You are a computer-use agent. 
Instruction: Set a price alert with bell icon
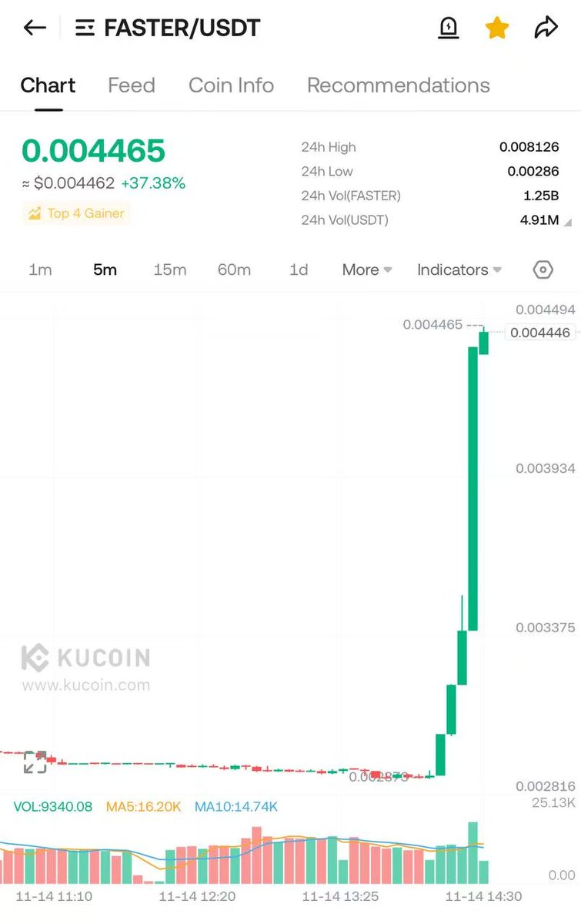pos(448,28)
